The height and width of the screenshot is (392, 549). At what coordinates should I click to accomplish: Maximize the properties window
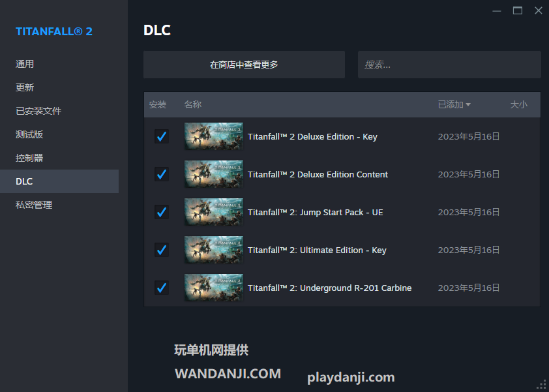click(518, 11)
